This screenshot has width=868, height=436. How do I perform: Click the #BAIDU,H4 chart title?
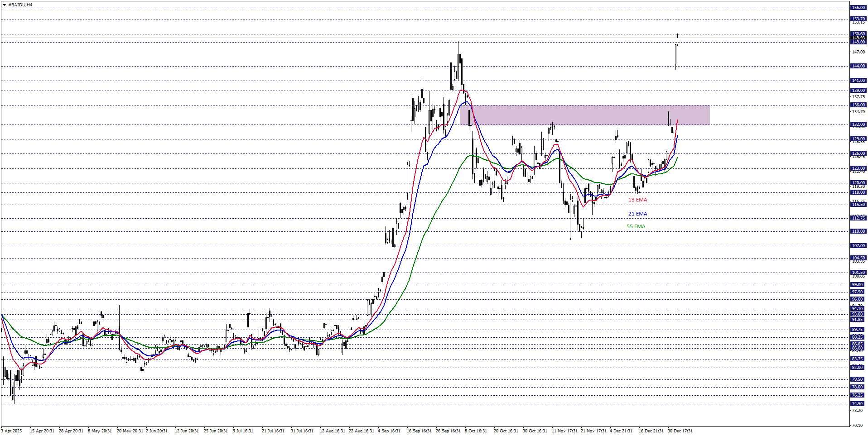coord(20,5)
